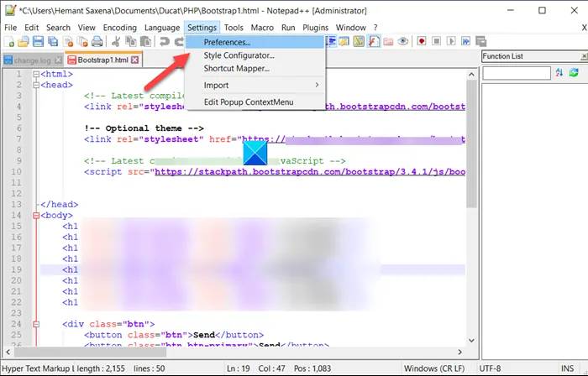This screenshot has width=588, height=376.
Task: Collapse the div fold marker on line 24
Action: coord(36,324)
